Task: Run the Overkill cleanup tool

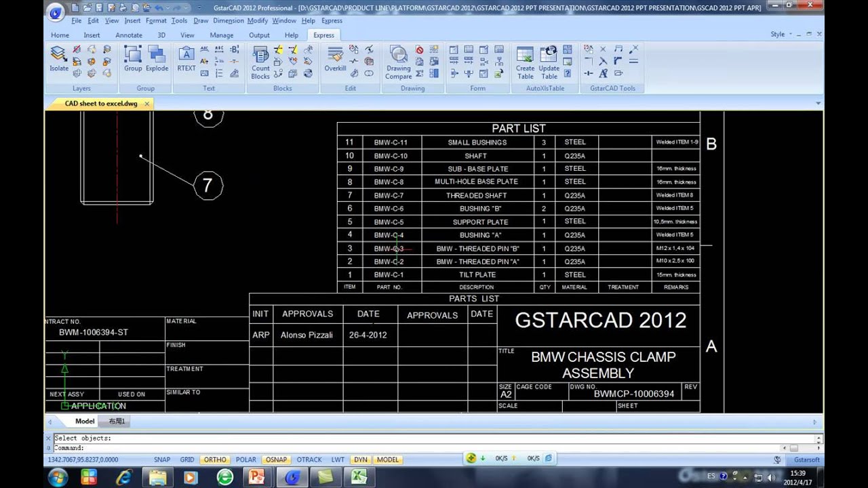Action: coord(335,58)
